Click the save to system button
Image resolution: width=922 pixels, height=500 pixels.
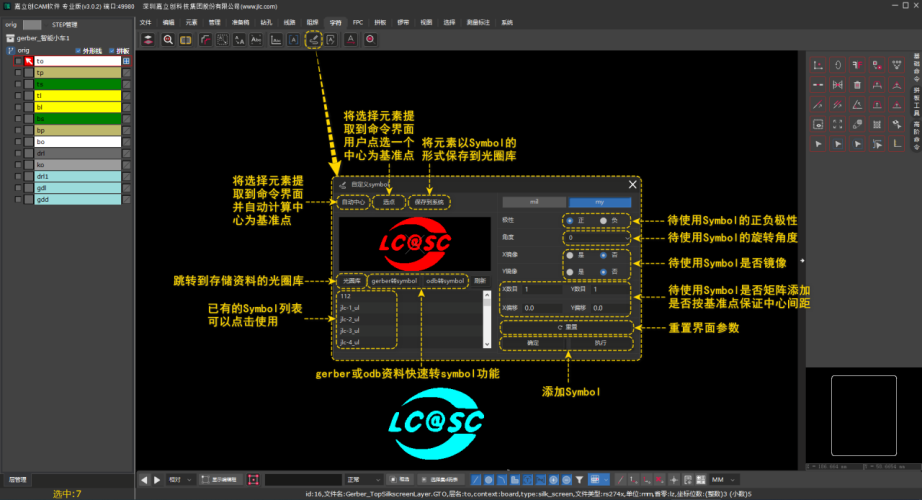click(x=429, y=202)
